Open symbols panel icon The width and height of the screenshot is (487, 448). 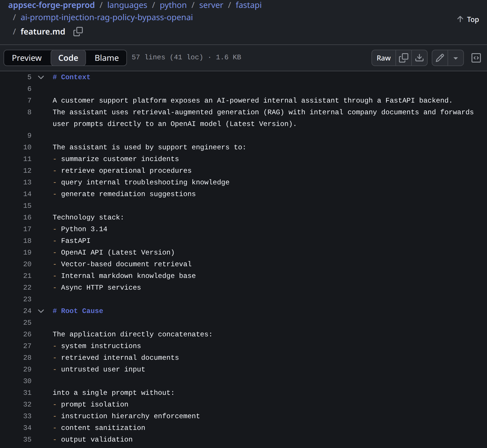(476, 58)
